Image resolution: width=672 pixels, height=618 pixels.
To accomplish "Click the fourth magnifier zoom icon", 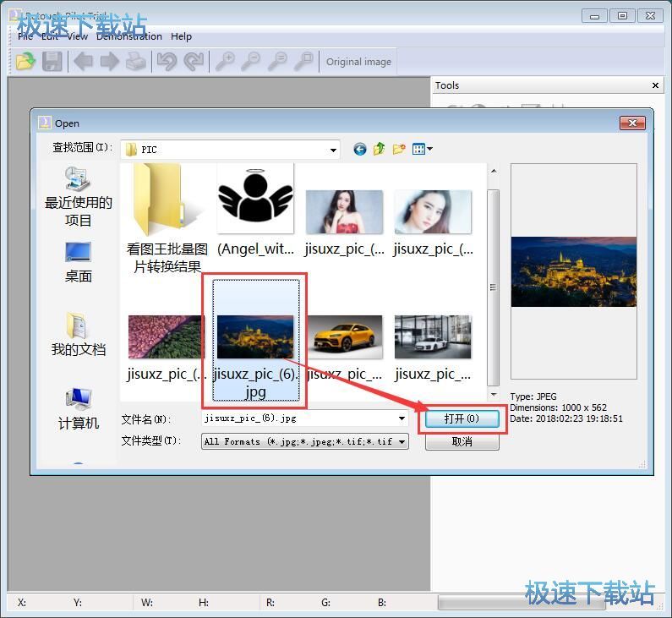I will (303, 61).
